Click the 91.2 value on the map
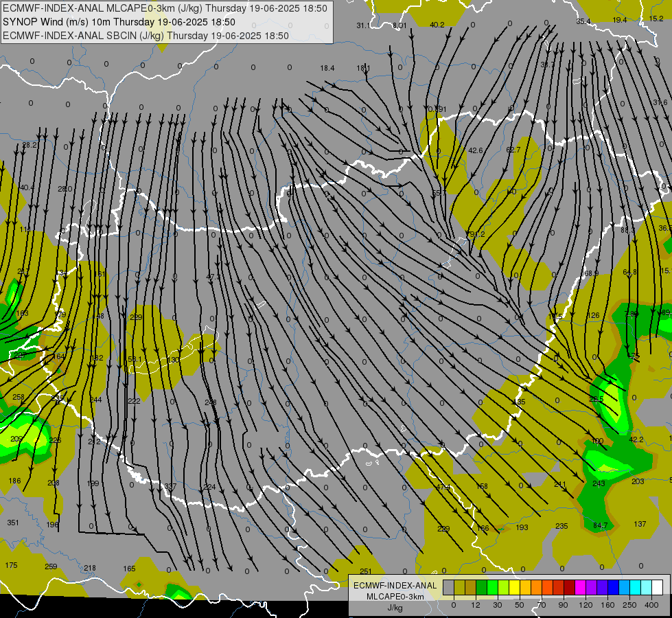 477,234
